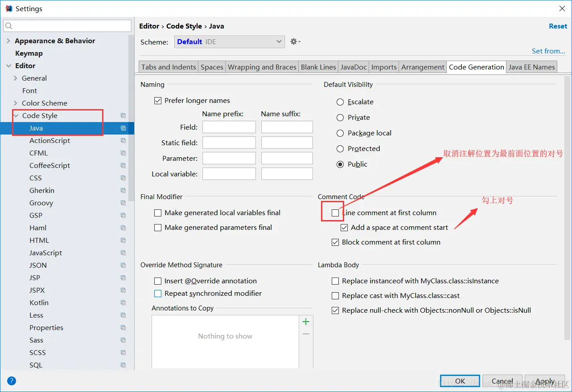Screen dimensions: 572x392
Task: Select Keymap in settings tree
Action: [29, 53]
